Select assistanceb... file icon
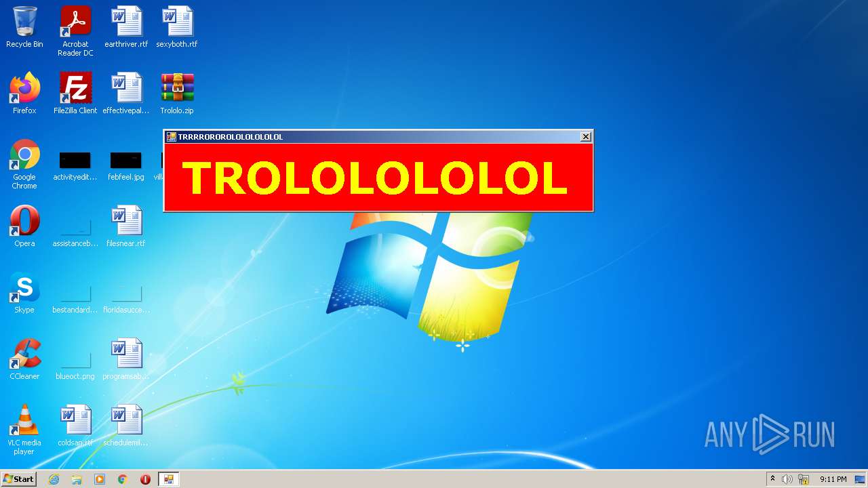This screenshot has height=488, width=868. point(75,230)
